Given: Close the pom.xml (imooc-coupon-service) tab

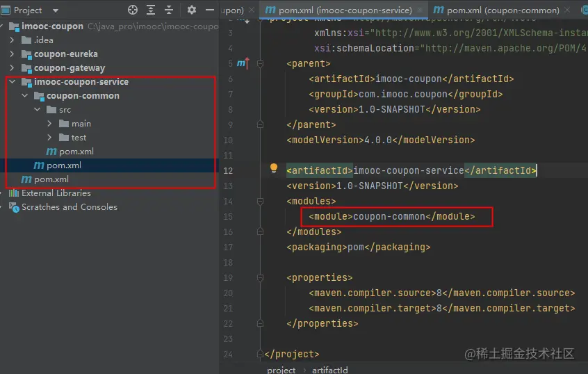Looking at the screenshot, I should (x=420, y=10).
